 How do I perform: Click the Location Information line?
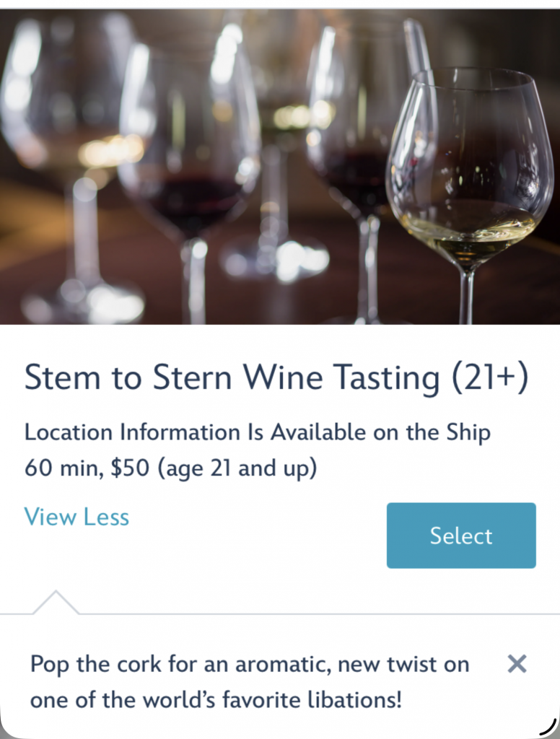(x=258, y=432)
